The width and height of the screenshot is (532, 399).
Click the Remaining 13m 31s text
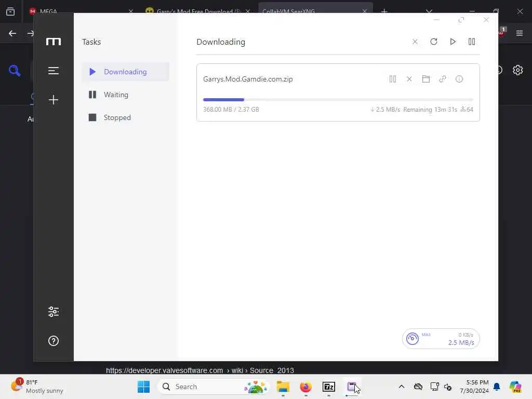pyautogui.click(x=430, y=109)
